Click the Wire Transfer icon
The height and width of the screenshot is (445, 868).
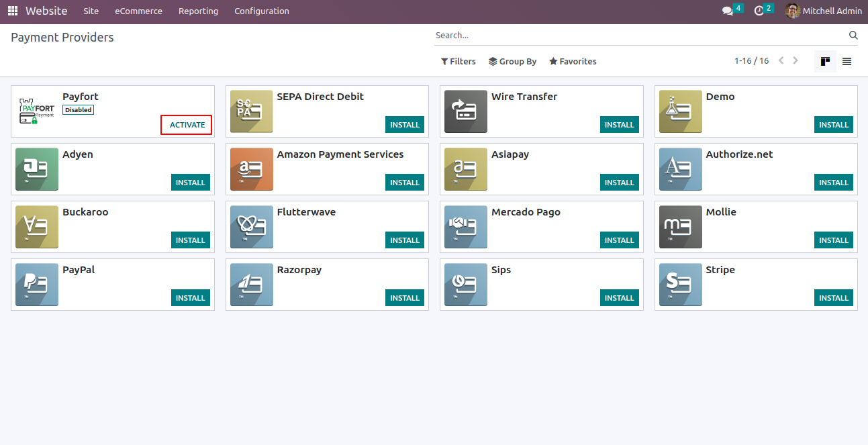pos(466,111)
